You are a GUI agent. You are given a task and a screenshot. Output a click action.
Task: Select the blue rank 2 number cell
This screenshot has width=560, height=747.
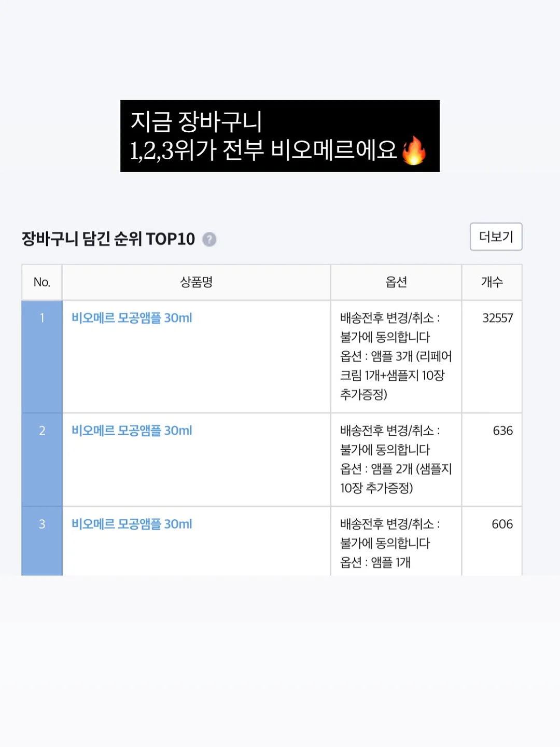[42, 460]
